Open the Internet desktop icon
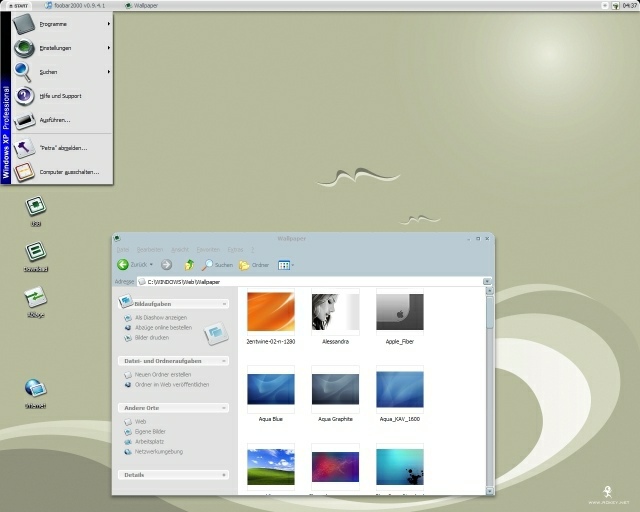The width and height of the screenshot is (640, 512). click(36, 393)
